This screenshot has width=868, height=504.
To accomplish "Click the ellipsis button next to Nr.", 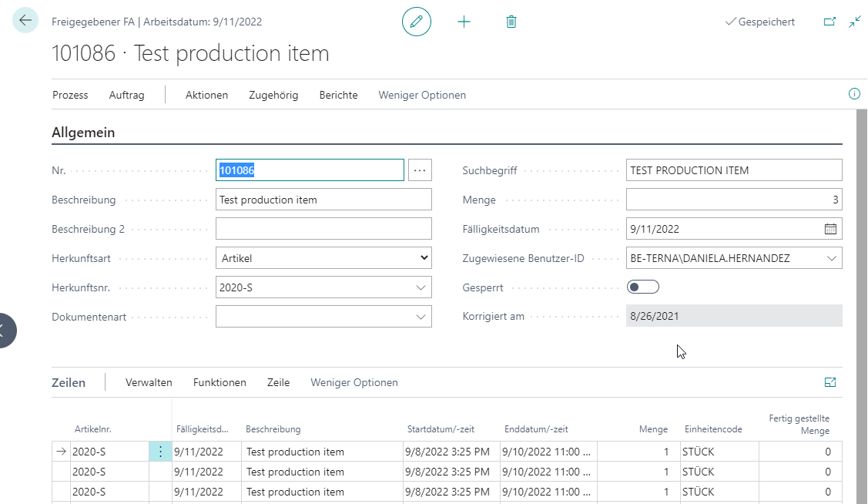I will tap(420, 170).
